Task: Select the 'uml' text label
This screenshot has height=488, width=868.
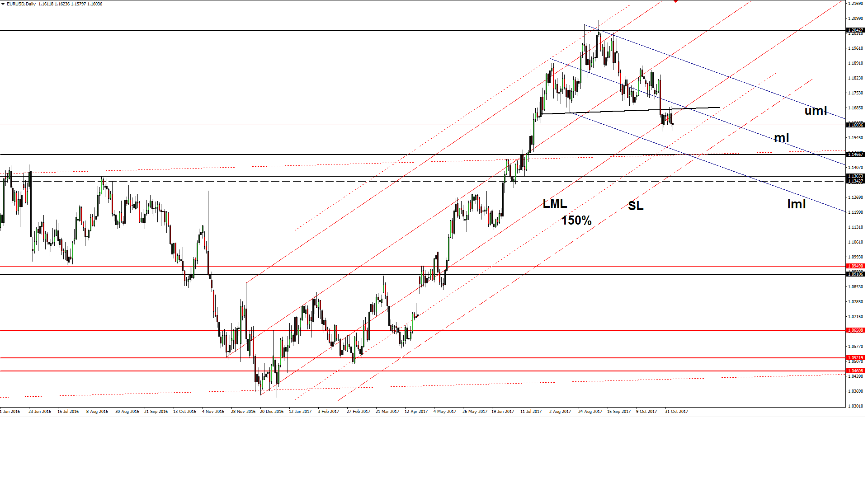Action: (x=816, y=111)
